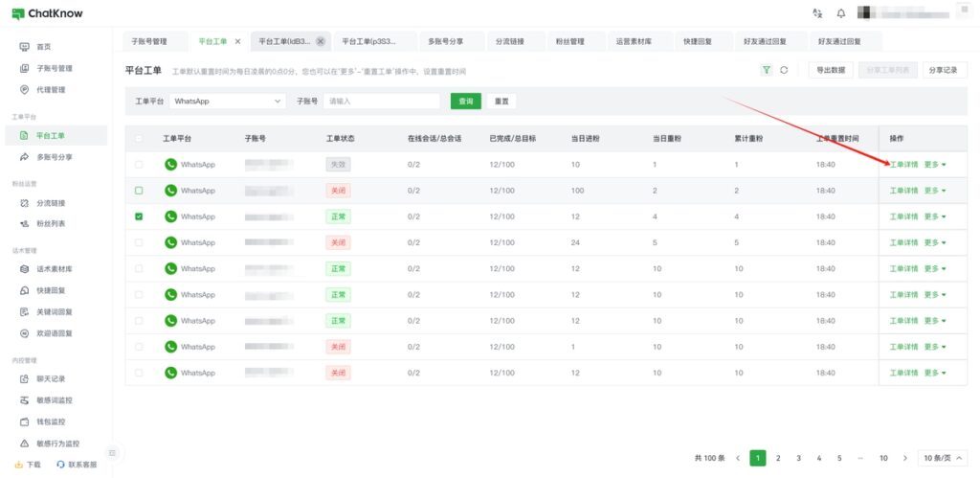The image size is (980, 478).
Task: Open 多账号分享 in the left sidebar
Action: point(55,157)
